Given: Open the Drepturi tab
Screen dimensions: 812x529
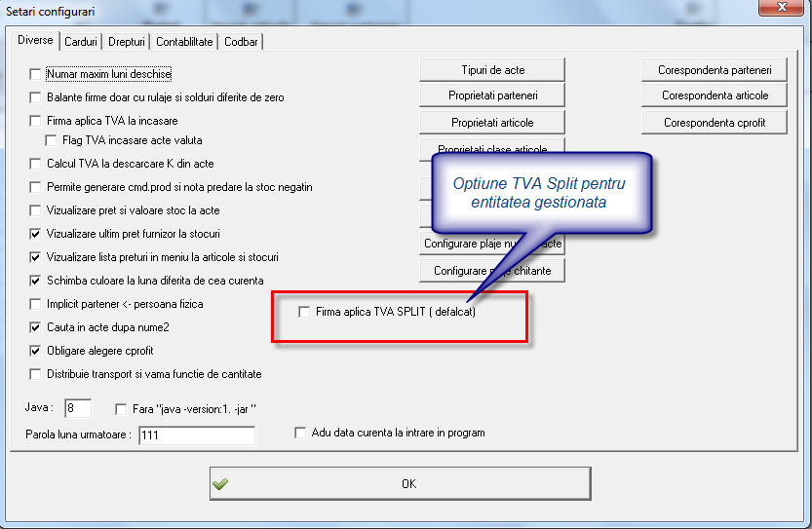Looking at the screenshot, I should coord(126,42).
